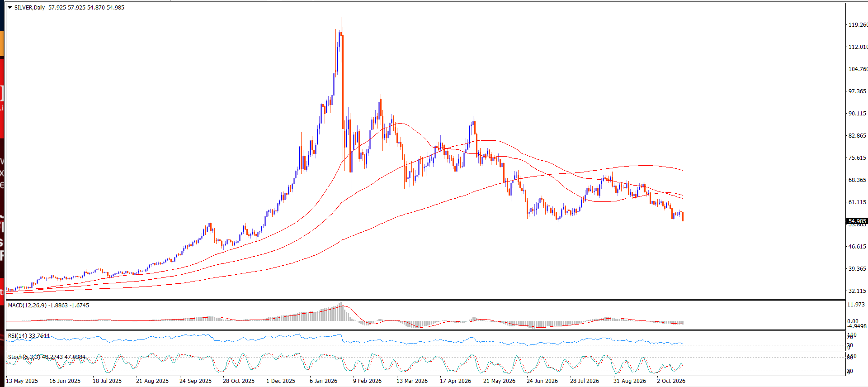Image resolution: width=868 pixels, height=387 pixels.
Task: Click the 39.365 price scale label
Action: coord(858,269)
